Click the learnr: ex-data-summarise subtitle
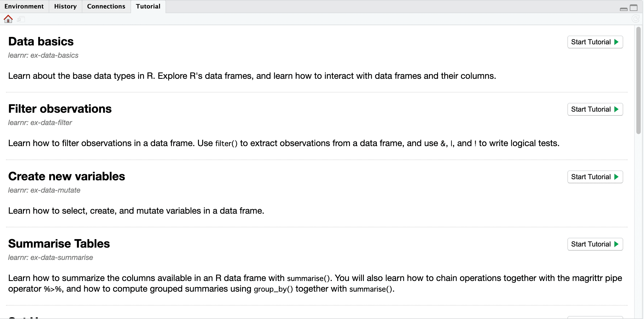The image size is (644, 319). coord(51,257)
